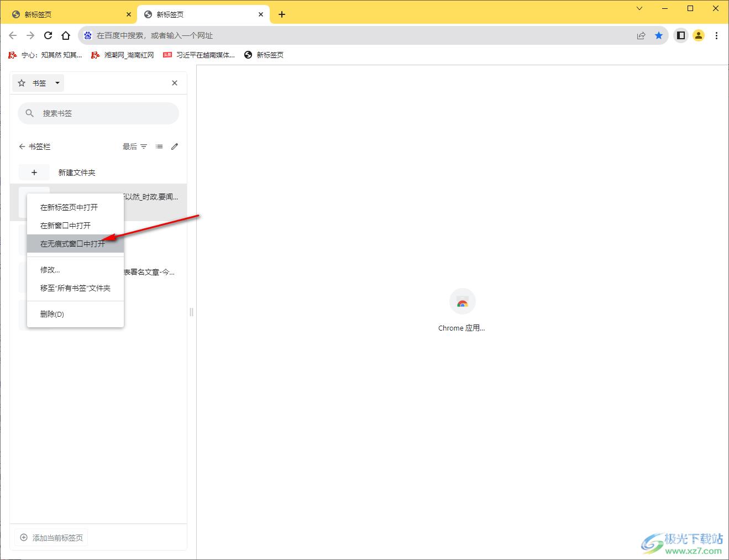The height and width of the screenshot is (560, 729).
Task: Open the 新标签页 bookmark in the bookmarks bar
Action: (x=264, y=55)
